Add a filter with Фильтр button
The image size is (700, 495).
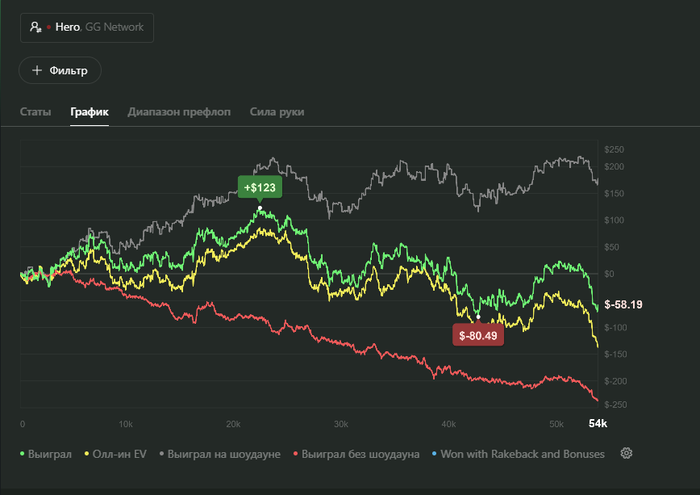60,71
